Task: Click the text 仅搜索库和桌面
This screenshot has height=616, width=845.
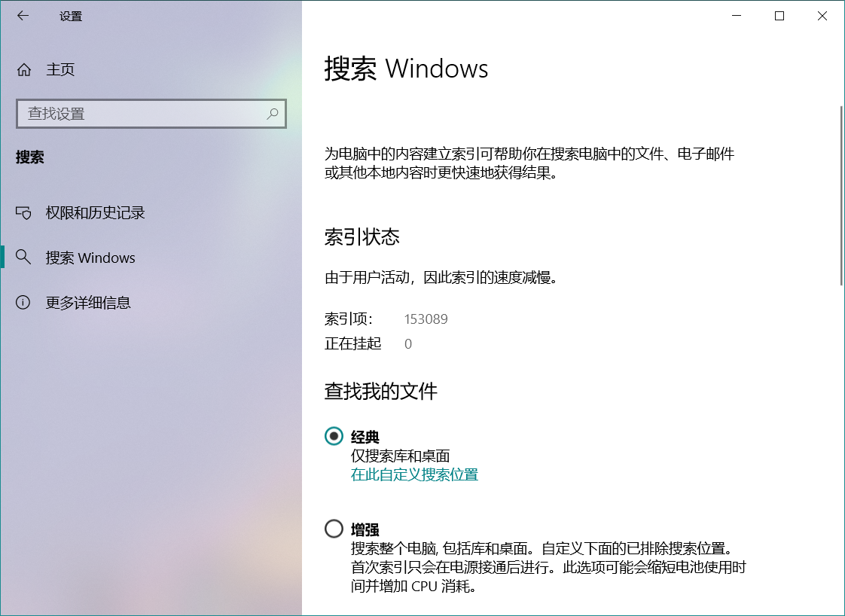Action: coord(401,456)
